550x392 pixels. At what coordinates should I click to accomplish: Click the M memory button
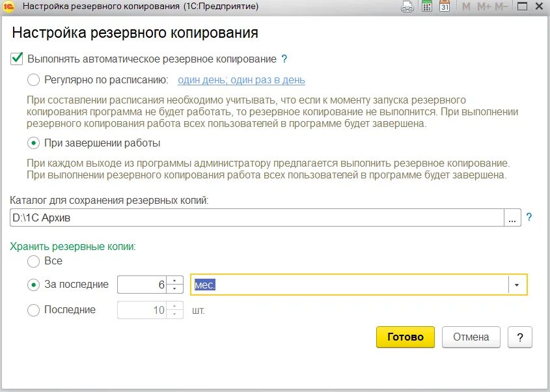466,7
